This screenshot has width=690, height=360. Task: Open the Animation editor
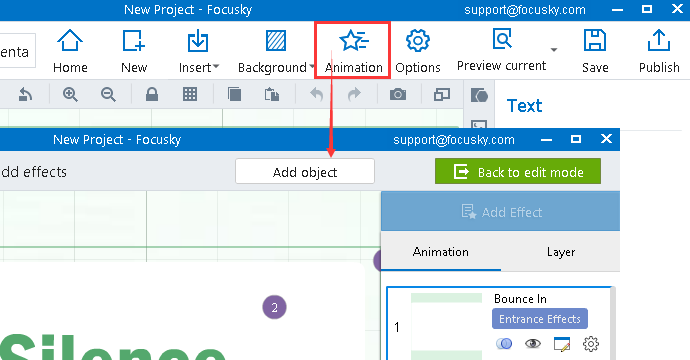[353, 51]
